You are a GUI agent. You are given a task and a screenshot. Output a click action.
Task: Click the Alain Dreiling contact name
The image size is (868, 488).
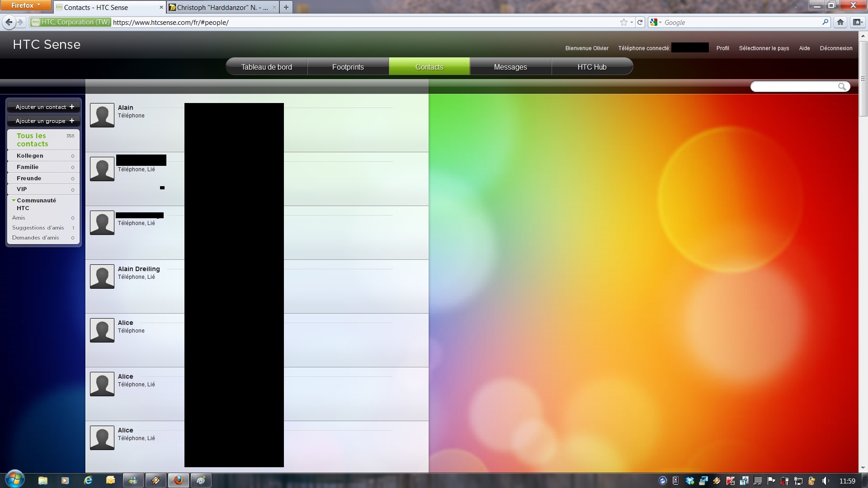click(139, 269)
